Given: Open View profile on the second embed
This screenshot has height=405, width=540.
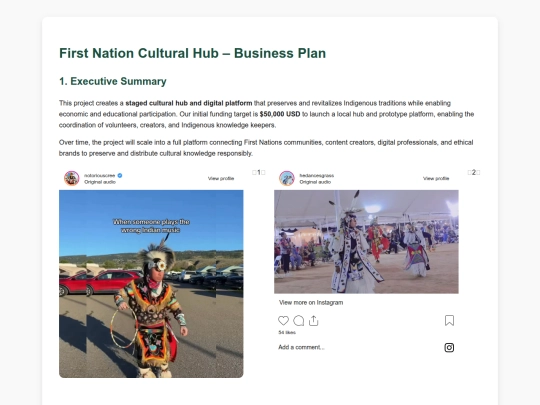Looking at the screenshot, I should click(x=436, y=178).
